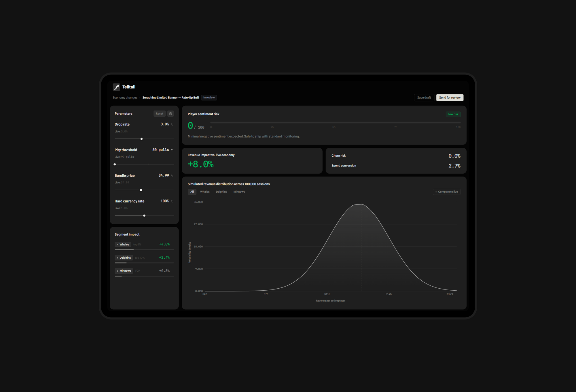Click the Drop rate slider handle
The width and height of the screenshot is (576, 392).
141,139
